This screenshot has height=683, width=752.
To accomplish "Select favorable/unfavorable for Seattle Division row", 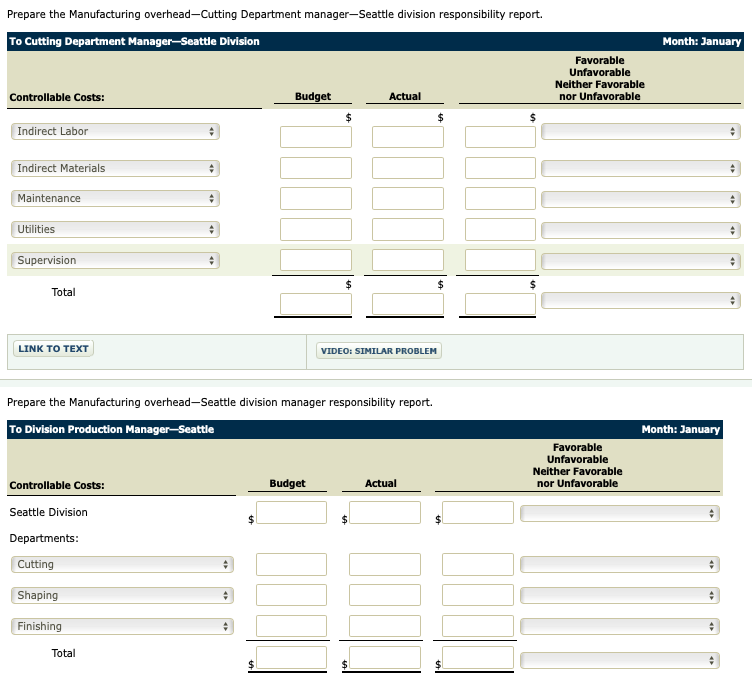I will click(x=620, y=514).
